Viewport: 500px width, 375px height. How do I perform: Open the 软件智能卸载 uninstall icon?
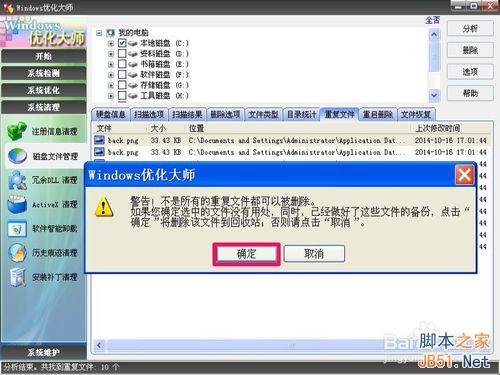tap(17, 229)
